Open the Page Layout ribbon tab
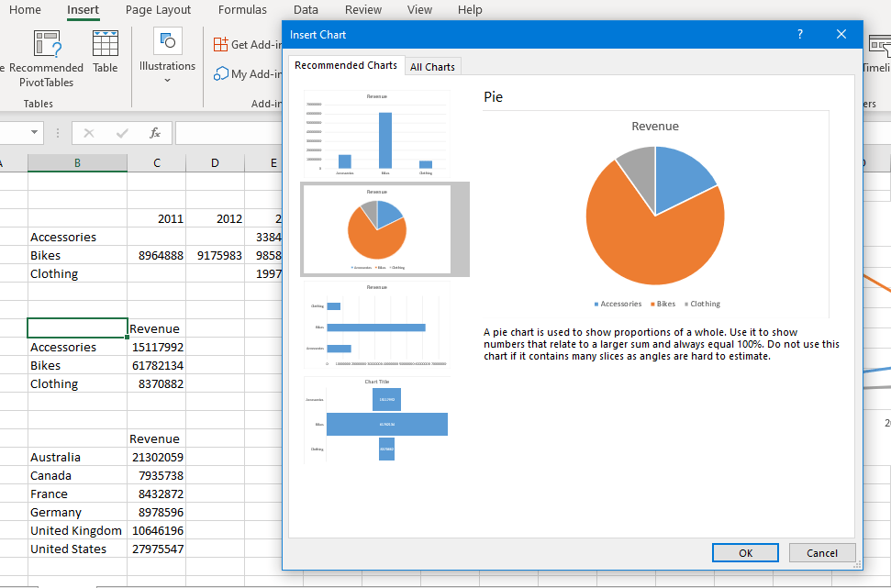891x588 pixels. (158, 10)
